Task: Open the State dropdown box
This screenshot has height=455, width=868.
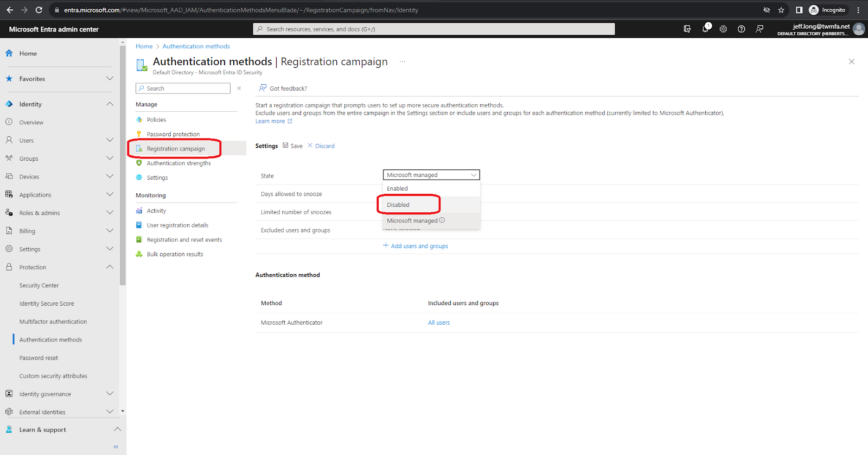Action: [431, 175]
